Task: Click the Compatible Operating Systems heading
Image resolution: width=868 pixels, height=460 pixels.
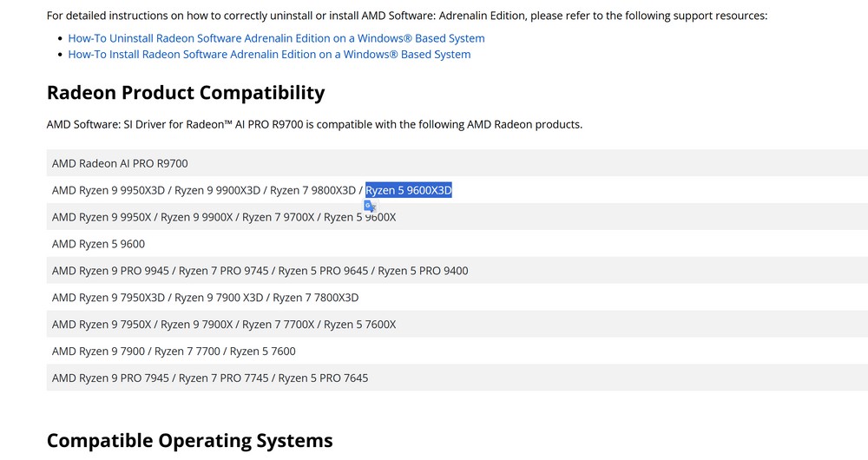Action: [x=189, y=441]
